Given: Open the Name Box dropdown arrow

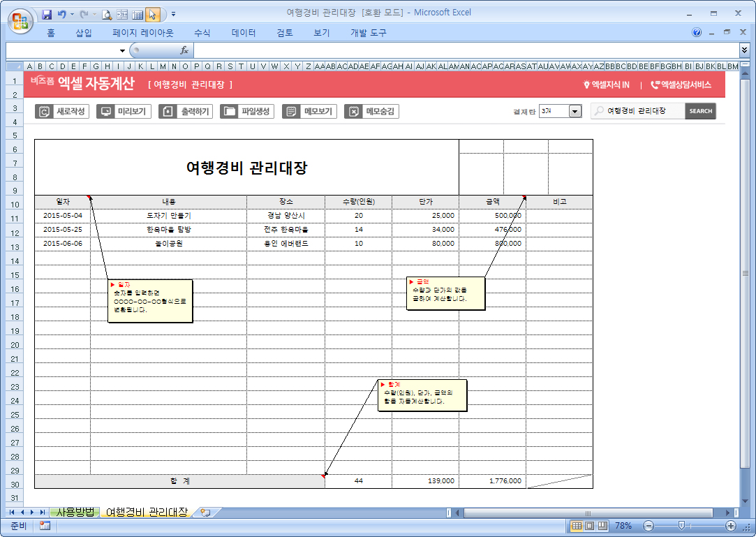Looking at the screenshot, I should click(x=122, y=51).
